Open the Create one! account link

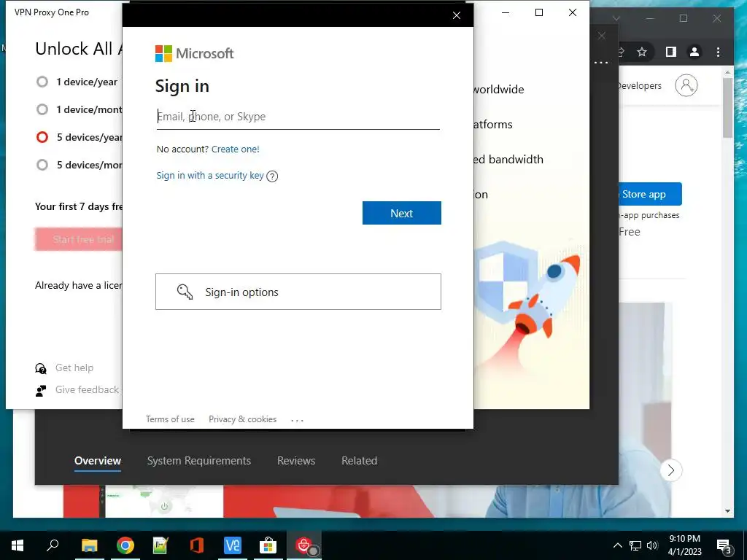coord(236,149)
